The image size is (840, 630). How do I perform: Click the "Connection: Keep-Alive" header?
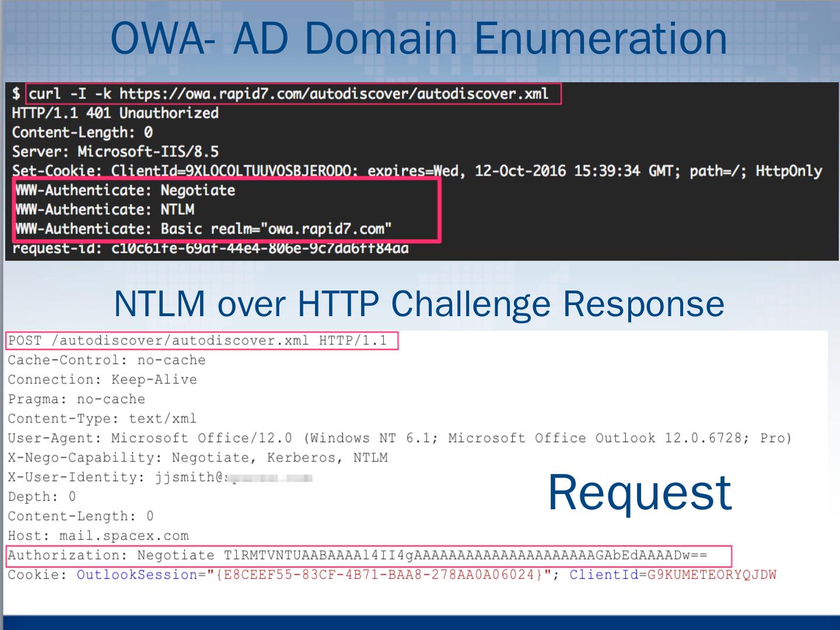pyautogui.click(x=103, y=380)
